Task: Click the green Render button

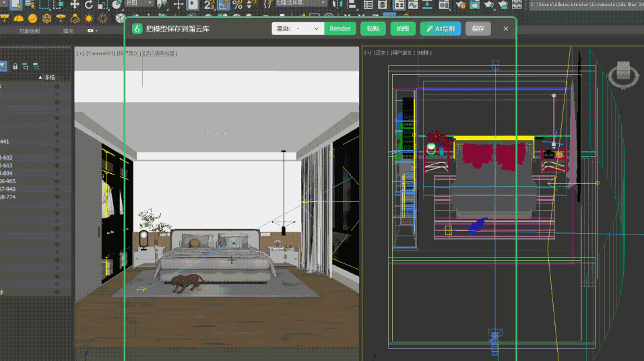Action: point(340,29)
